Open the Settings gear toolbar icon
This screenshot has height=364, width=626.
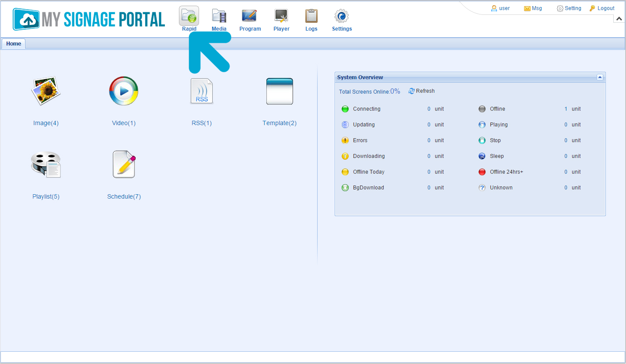click(x=342, y=16)
